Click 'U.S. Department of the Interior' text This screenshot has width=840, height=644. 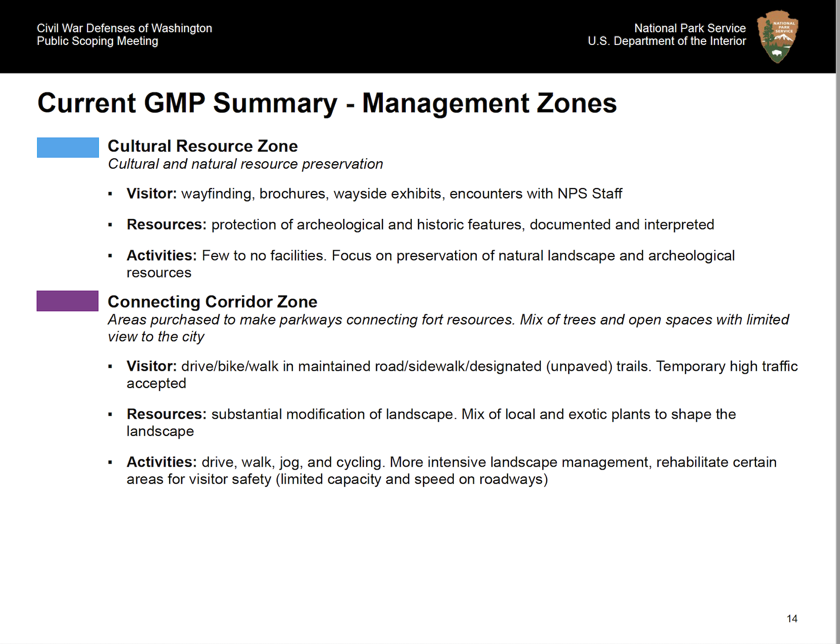(666, 41)
